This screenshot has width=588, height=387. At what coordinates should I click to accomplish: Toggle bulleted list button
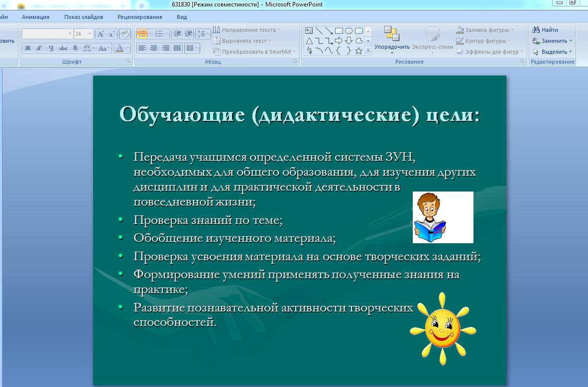[x=142, y=34]
